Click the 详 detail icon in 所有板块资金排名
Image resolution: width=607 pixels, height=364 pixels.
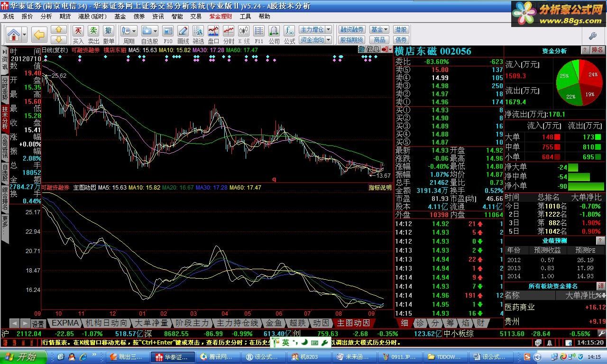tap(601, 286)
